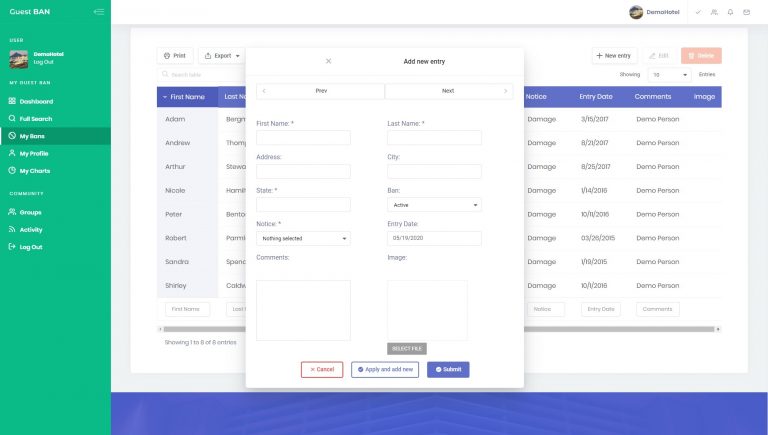Viewport: 768px width, 435px height.
Task: Click the My Profile person icon
Action: click(x=12, y=153)
